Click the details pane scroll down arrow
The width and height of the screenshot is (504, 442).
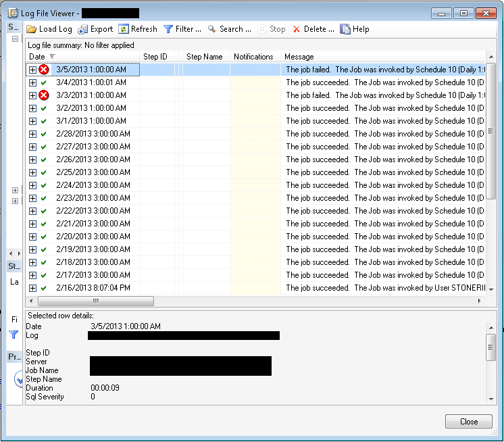tap(490, 399)
